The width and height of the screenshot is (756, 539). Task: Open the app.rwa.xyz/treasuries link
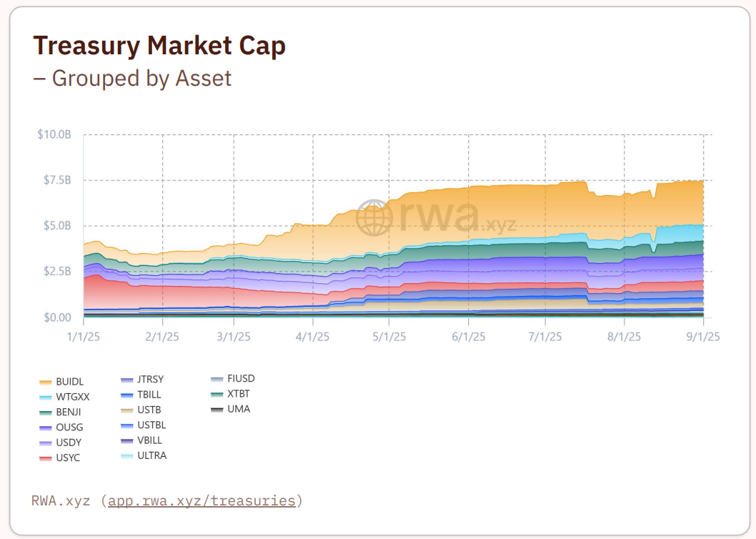coord(202,500)
